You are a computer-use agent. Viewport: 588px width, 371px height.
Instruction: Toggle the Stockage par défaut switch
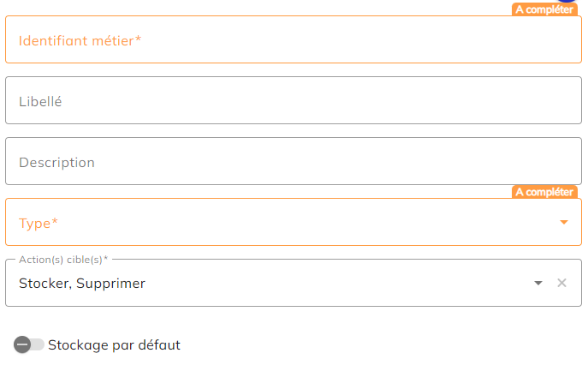click(x=29, y=344)
